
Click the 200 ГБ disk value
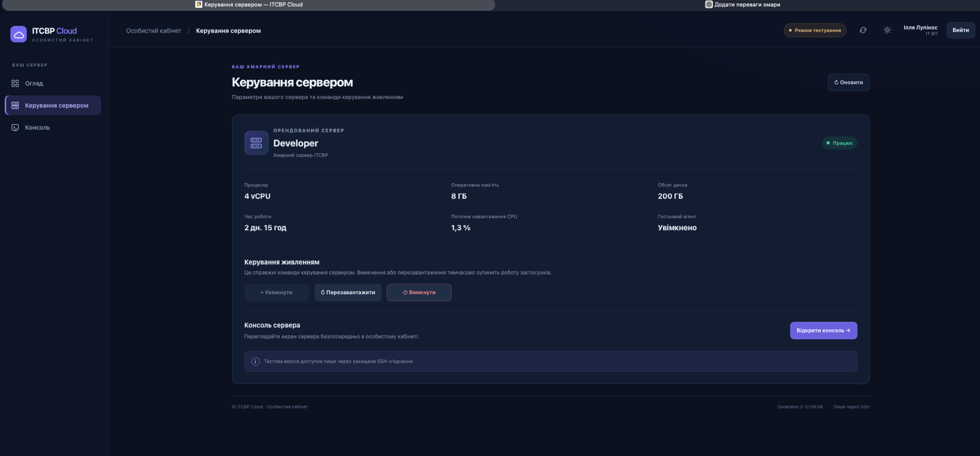click(670, 196)
